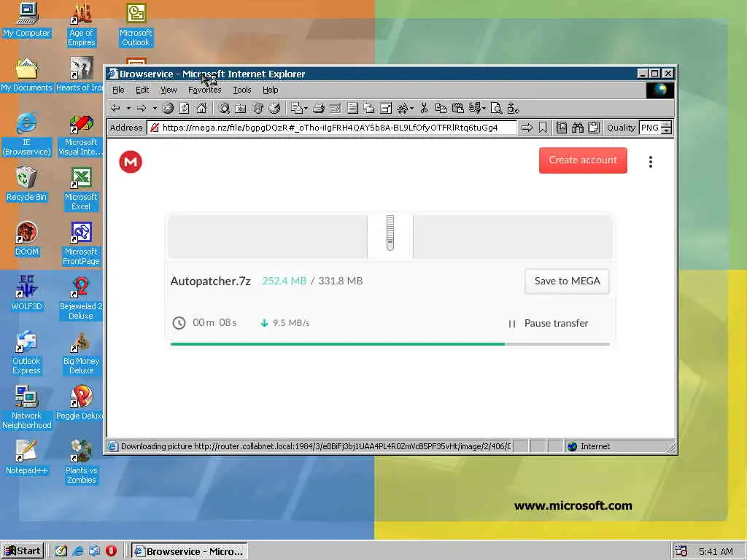Click the Quality PNG value field
The height and width of the screenshot is (560, 747).
(x=650, y=128)
